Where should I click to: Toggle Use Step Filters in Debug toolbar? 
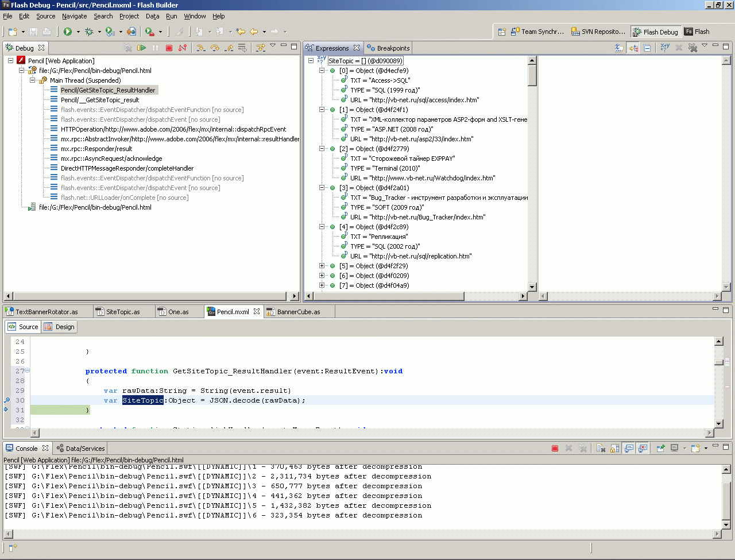261,48
